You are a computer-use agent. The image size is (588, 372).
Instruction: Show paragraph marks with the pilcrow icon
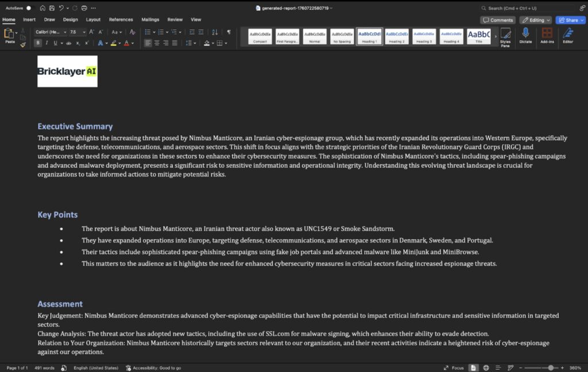[x=229, y=32]
